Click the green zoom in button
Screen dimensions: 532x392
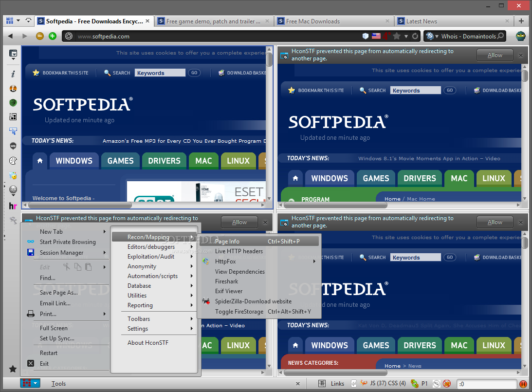[x=52, y=36]
